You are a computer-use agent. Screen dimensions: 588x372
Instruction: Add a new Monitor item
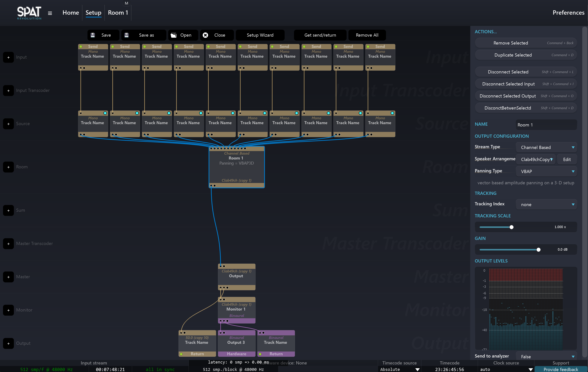point(8,310)
